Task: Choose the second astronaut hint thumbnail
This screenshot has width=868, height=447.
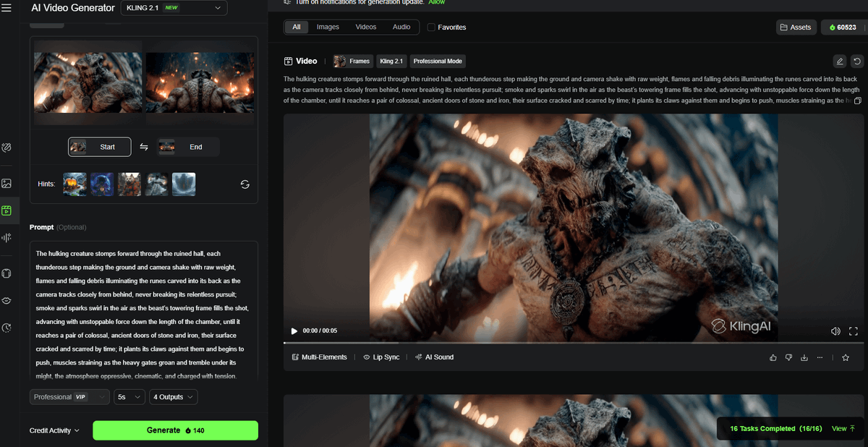Action: 102,184
